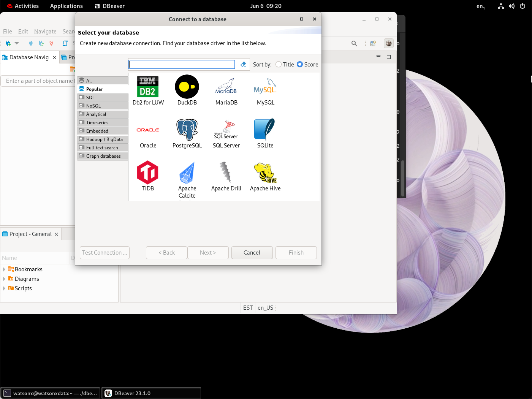Close the Project - General tab
Screen dimensions: 532x399
point(56,234)
